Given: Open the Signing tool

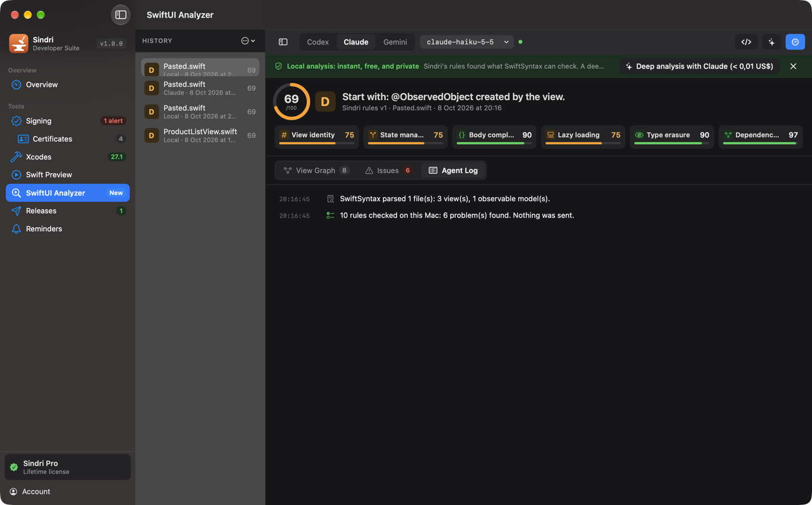Looking at the screenshot, I should point(68,121).
